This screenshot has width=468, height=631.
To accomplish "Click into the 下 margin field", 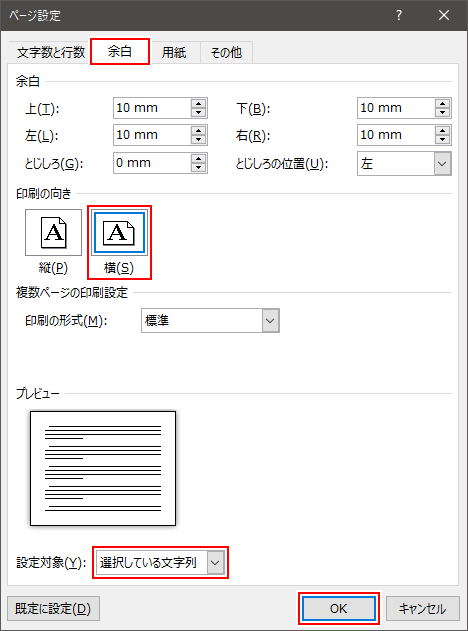I will 396,108.
